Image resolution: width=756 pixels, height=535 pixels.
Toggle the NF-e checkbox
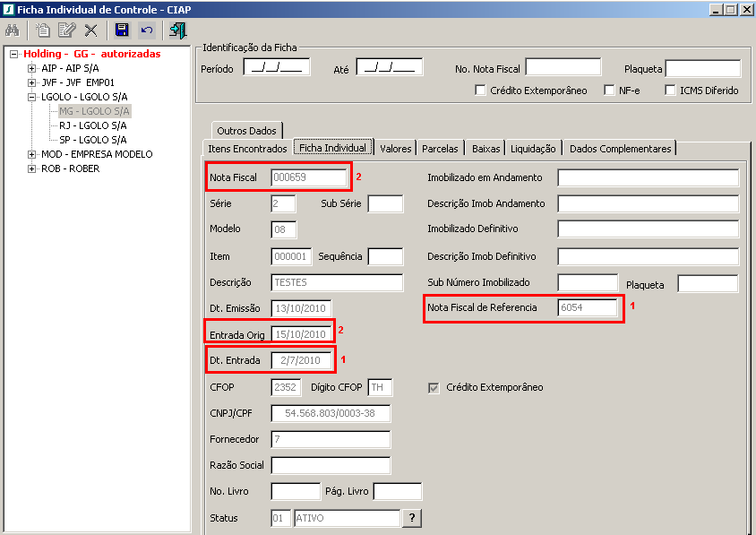609,91
